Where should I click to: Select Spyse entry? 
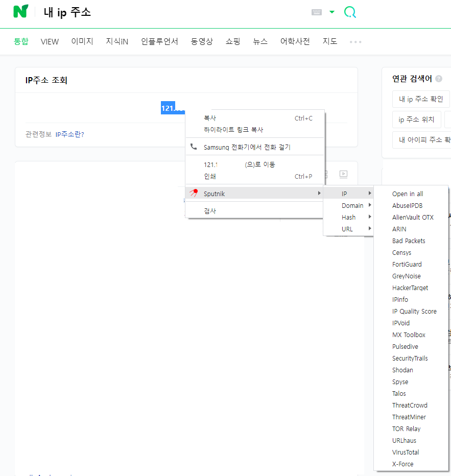[x=411, y=382]
